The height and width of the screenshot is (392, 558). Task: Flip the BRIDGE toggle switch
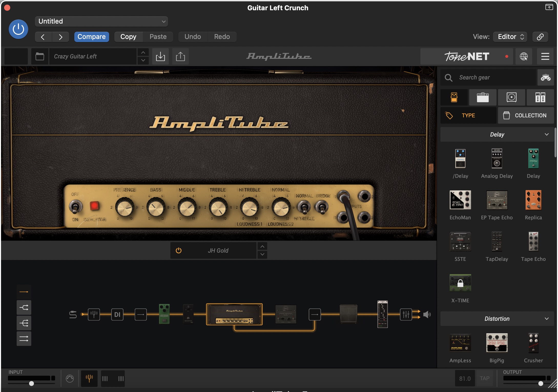(x=322, y=207)
